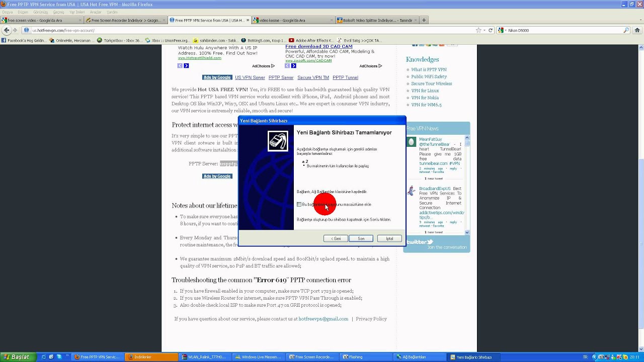
Task: Open Evcil Satış bookmark
Action: 359,40
